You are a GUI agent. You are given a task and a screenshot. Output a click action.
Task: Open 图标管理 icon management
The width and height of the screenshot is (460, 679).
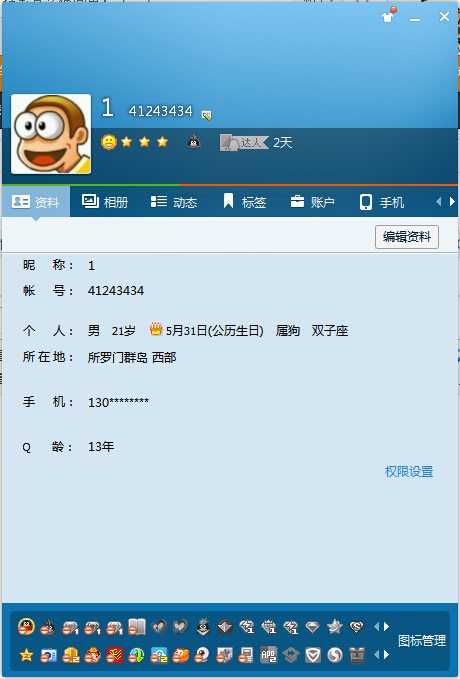click(x=422, y=641)
